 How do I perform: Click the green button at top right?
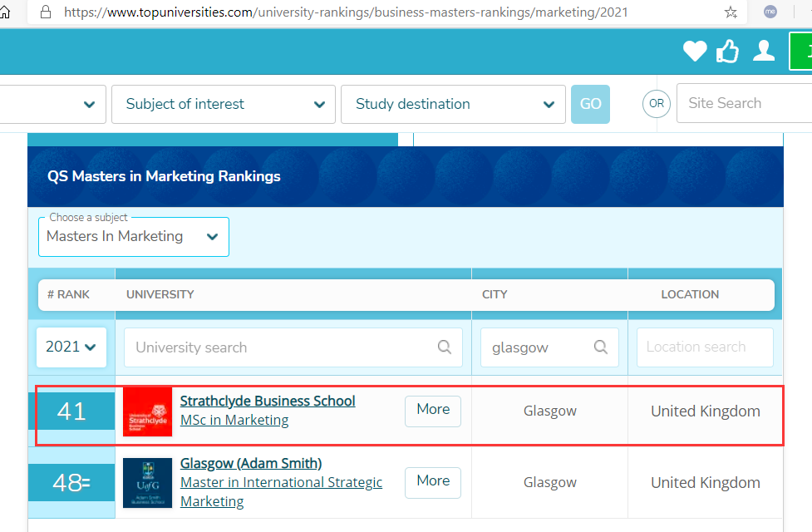800,51
